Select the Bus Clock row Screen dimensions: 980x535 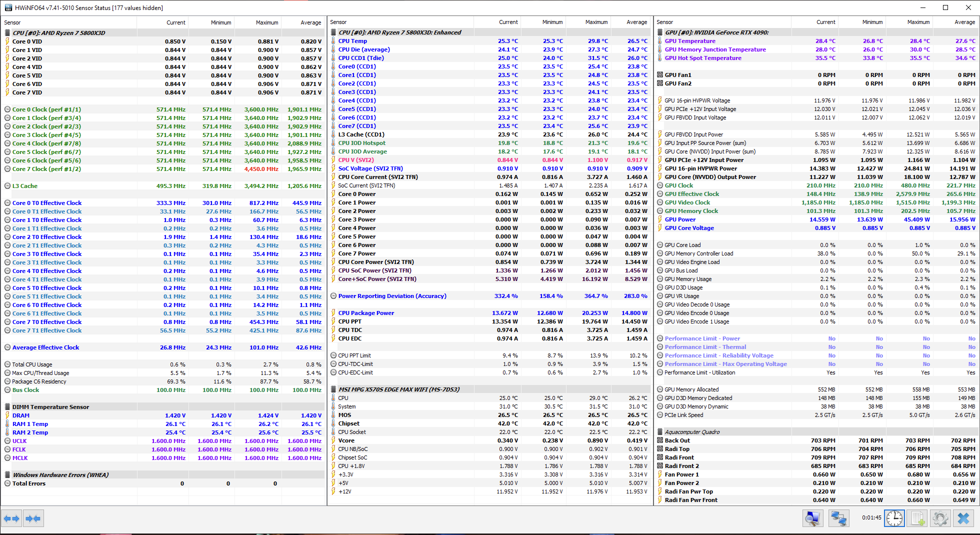click(163, 390)
